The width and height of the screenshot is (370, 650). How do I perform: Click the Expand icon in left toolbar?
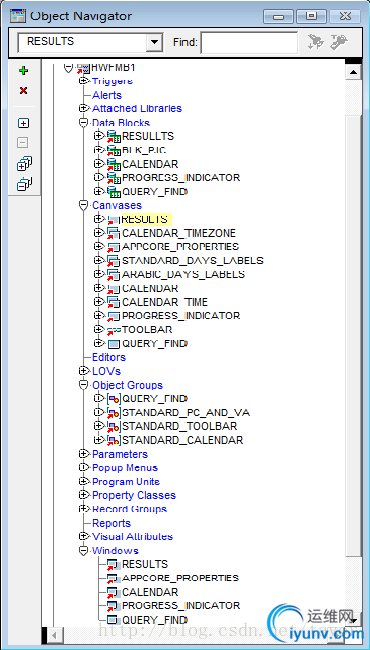point(24,123)
